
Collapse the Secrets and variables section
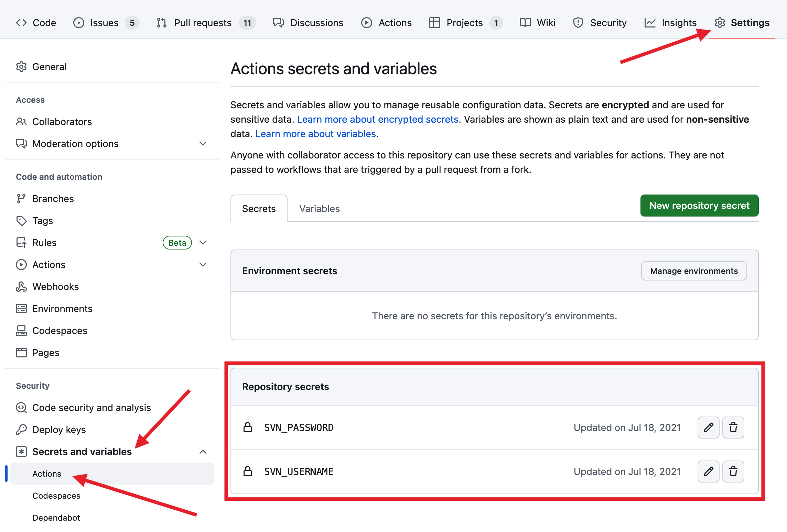pos(203,452)
